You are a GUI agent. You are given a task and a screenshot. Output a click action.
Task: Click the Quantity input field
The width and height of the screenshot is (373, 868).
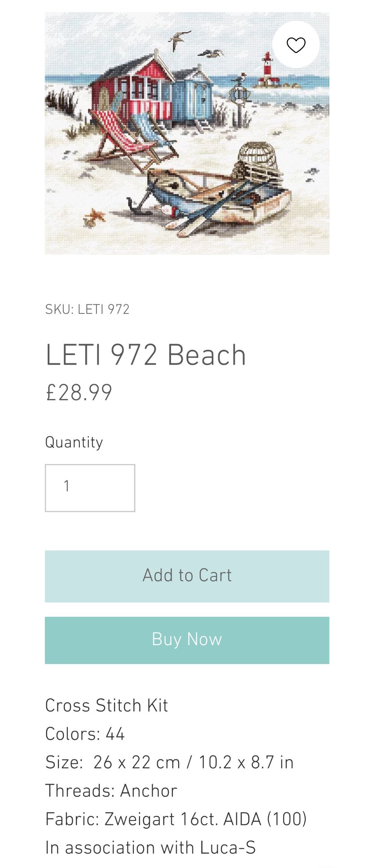[90, 488]
